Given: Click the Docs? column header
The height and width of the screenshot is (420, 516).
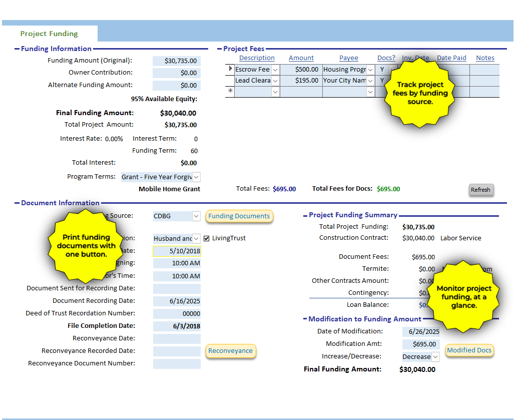Looking at the screenshot, I should [x=386, y=58].
